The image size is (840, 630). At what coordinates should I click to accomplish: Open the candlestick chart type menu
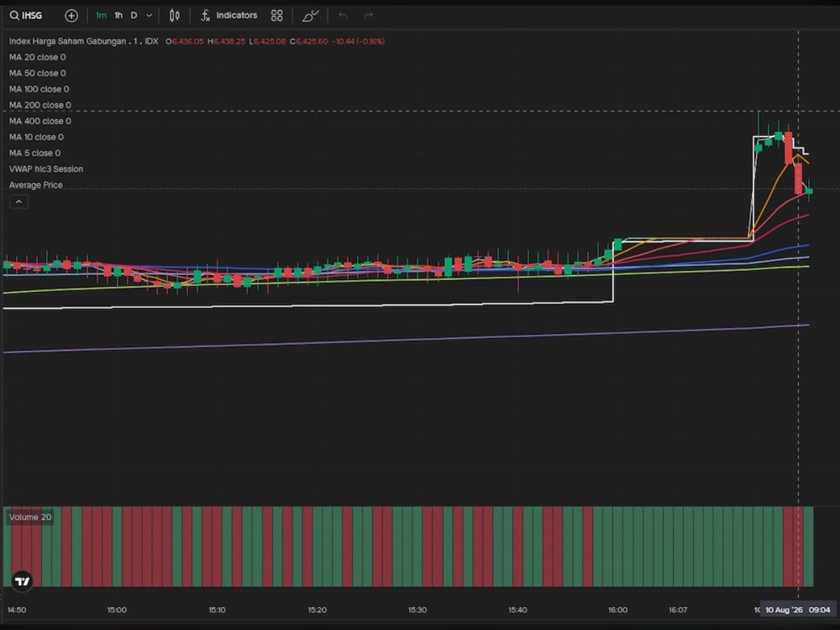click(x=174, y=15)
